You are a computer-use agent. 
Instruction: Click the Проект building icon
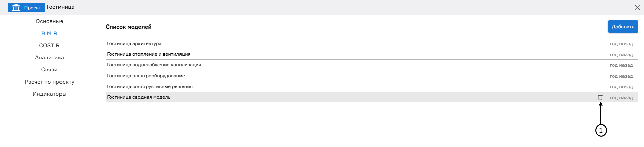[16, 7]
